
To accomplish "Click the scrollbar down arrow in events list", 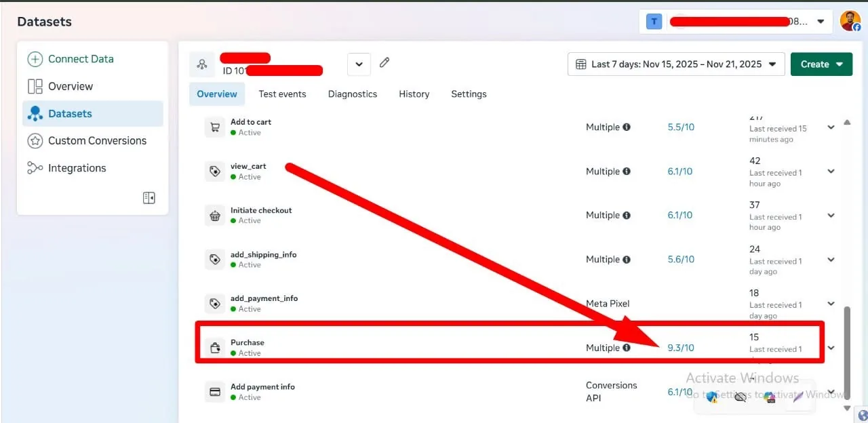I will (x=846, y=408).
